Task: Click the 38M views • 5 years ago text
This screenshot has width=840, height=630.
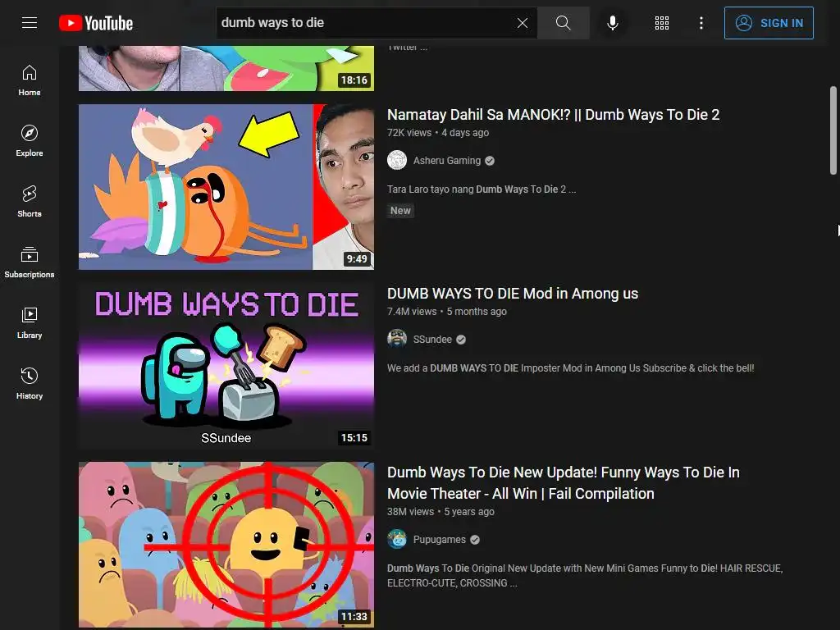Action: [x=441, y=512]
